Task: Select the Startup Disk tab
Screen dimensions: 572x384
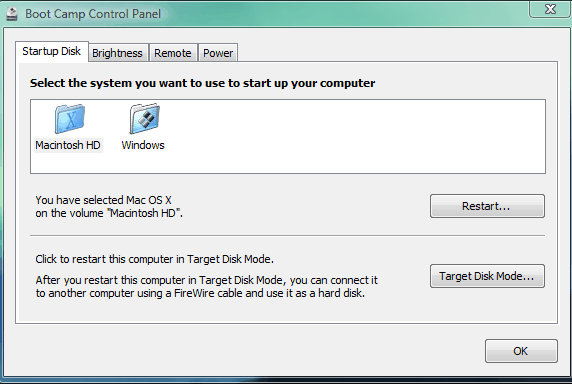Action: click(x=51, y=51)
